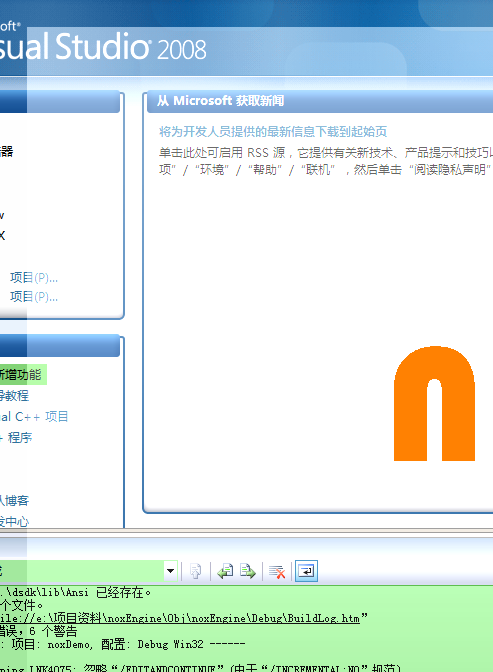493x672 pixels.
Task: Click the Find Message in Code icon
Action: (x=195, y=571)
